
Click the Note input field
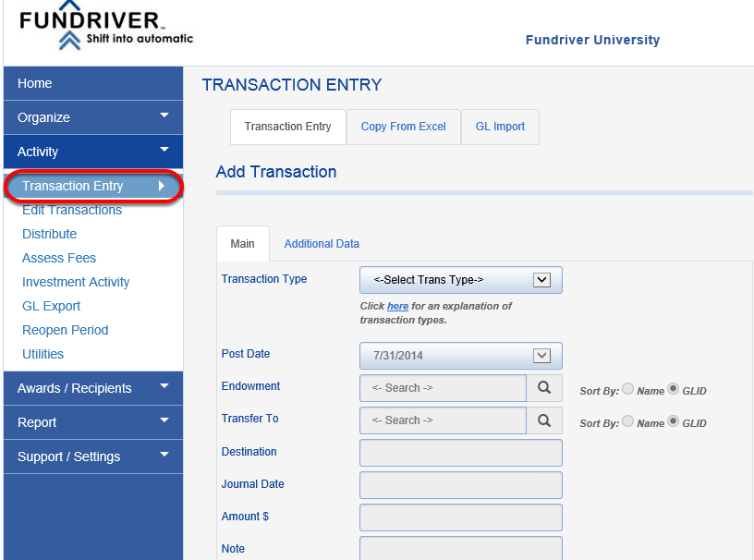[461, 549]
